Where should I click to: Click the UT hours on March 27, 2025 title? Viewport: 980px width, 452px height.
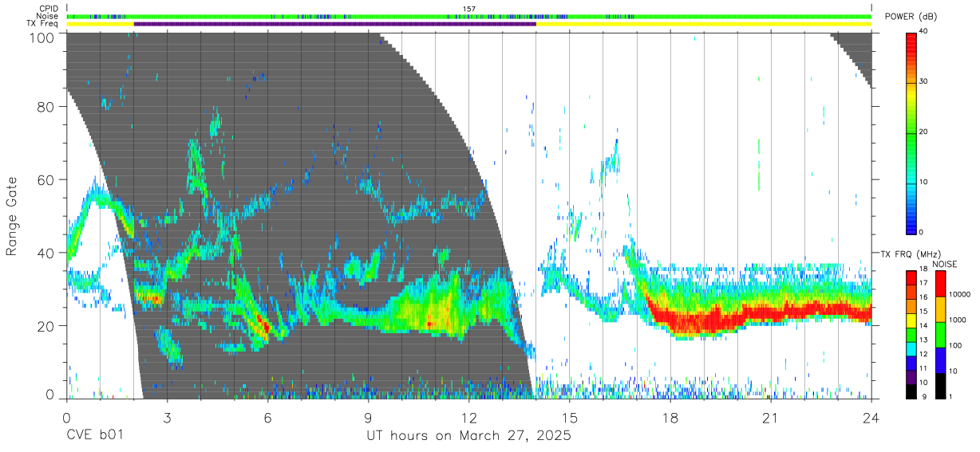(x=469, y=436)
